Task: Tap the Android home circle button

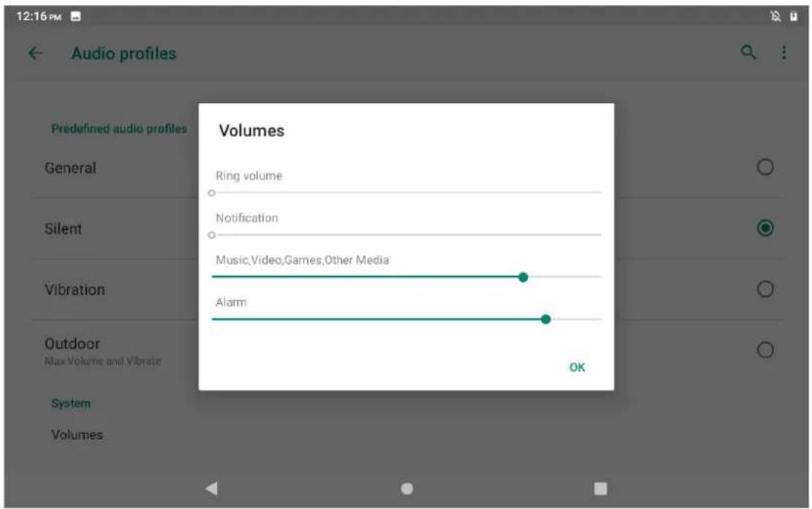Action: pyautogui.click(x=407, y=488)
